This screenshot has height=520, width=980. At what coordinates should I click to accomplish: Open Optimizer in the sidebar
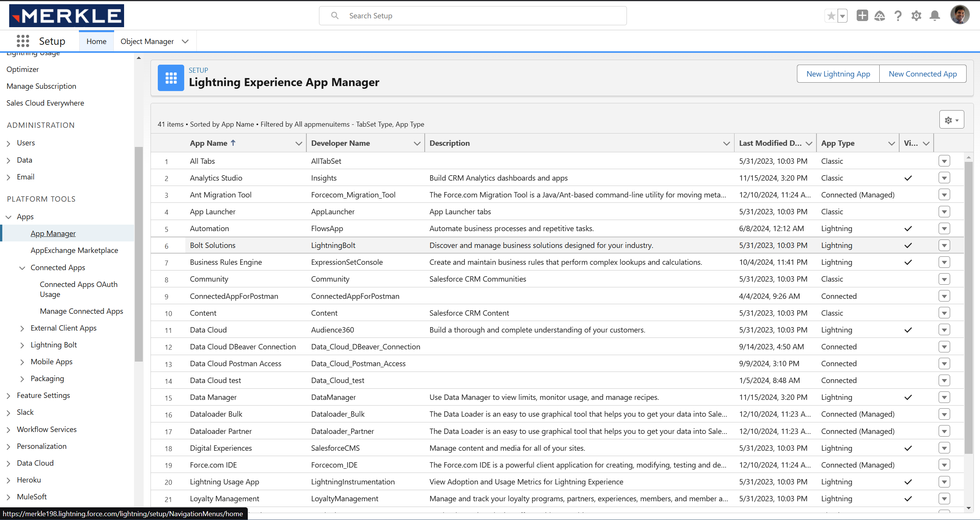(x=23, y=69)
